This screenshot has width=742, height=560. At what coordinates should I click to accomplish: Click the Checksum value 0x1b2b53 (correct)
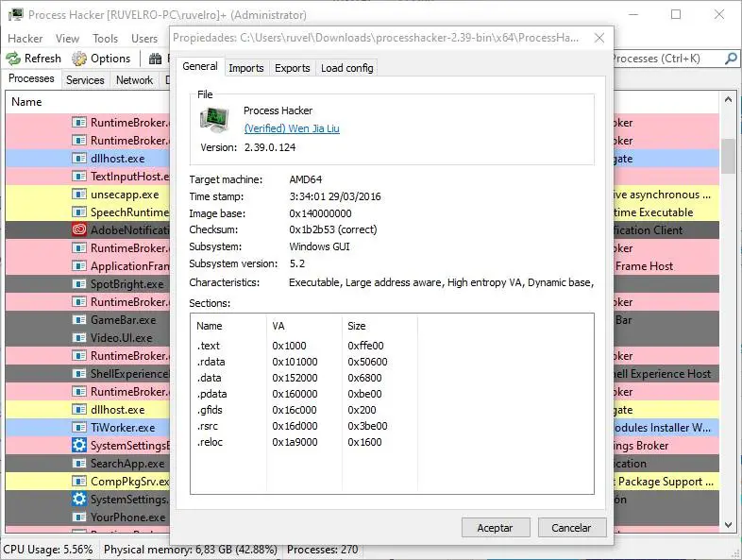[333, 229]
